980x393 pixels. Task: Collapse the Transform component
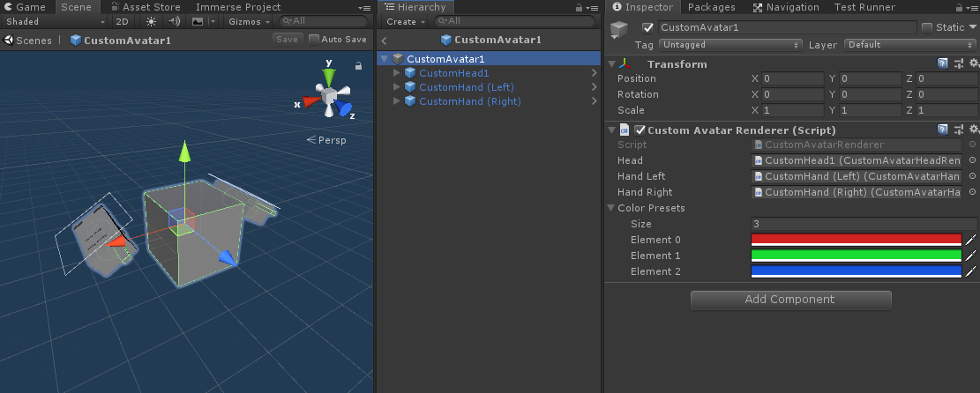coord(611,63)
